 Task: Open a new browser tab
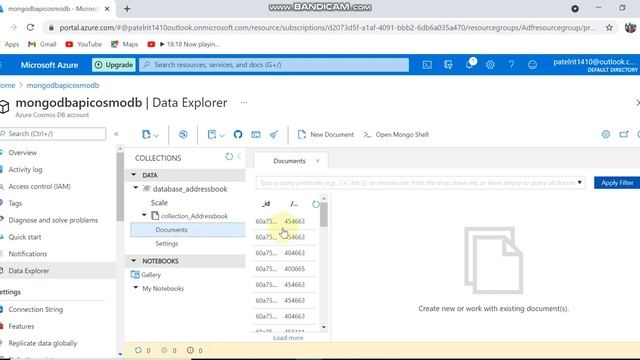[127, 9]
